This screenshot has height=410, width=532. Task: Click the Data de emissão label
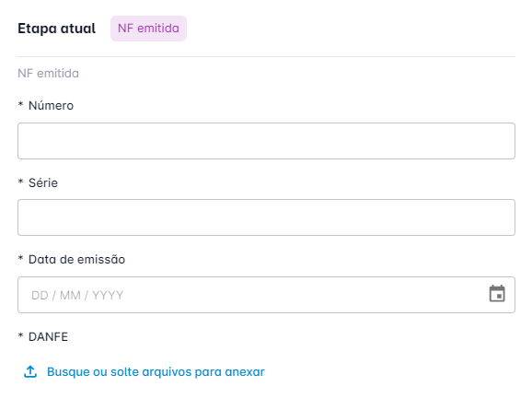76,260
